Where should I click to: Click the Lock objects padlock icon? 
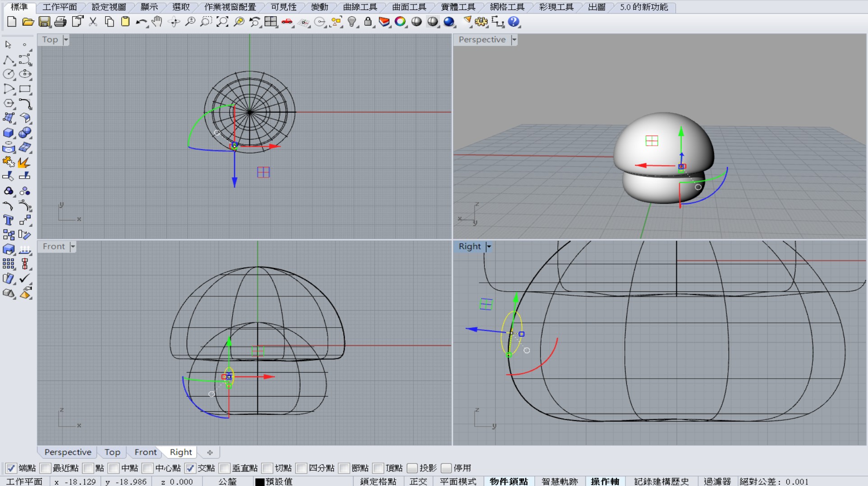[x=368, y=22]
